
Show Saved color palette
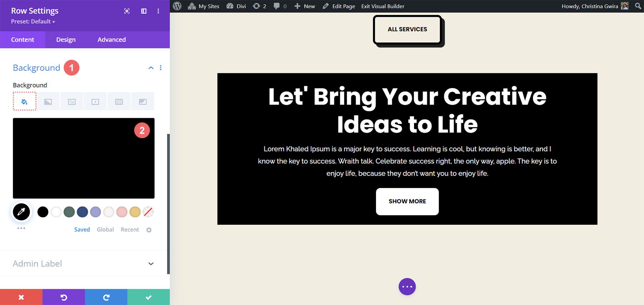[x=82, y=229]
